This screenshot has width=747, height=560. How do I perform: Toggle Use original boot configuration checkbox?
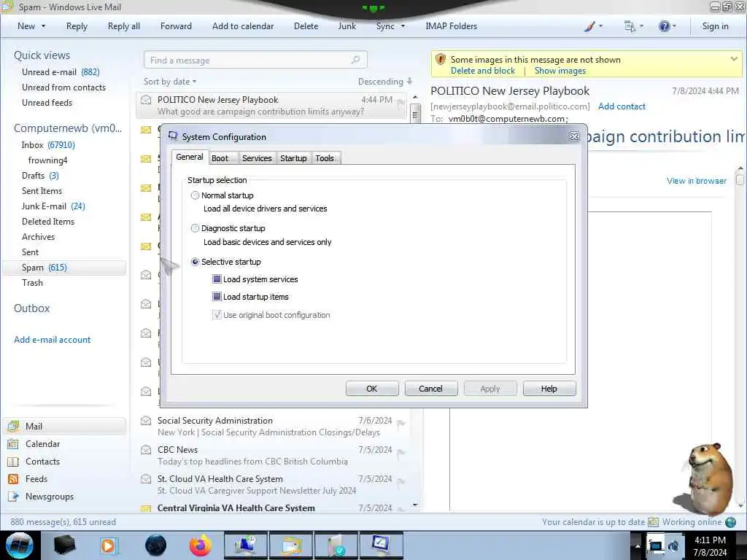click(217, 315)
